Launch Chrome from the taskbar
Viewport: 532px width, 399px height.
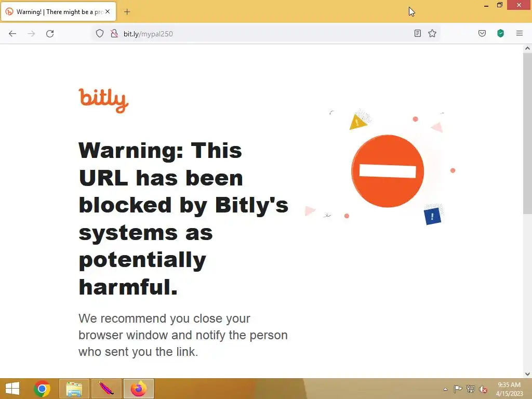coord(42,389)
